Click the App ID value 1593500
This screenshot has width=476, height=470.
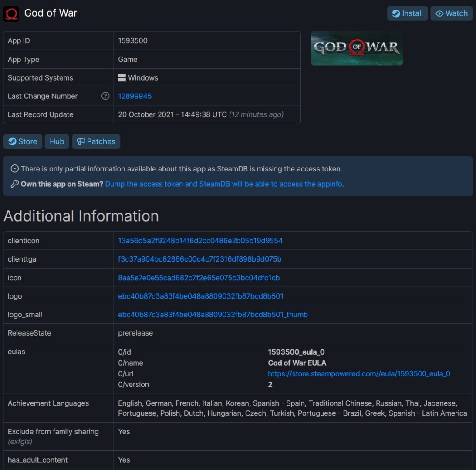133,41
